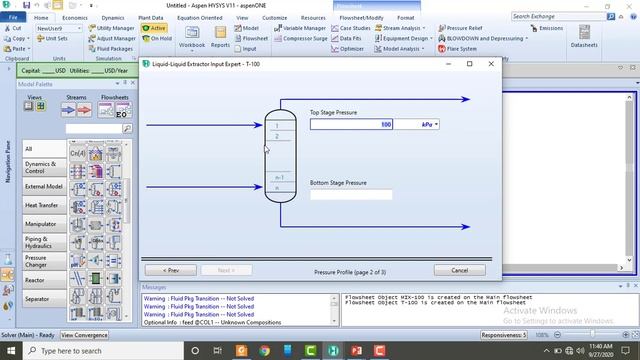Open Data Fits
Screen dimensions: 640x360
click(x=347, y=38)
